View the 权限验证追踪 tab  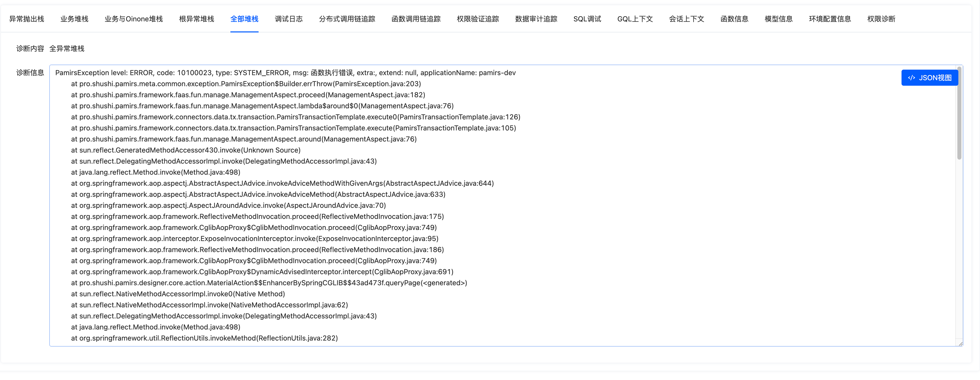477,19
